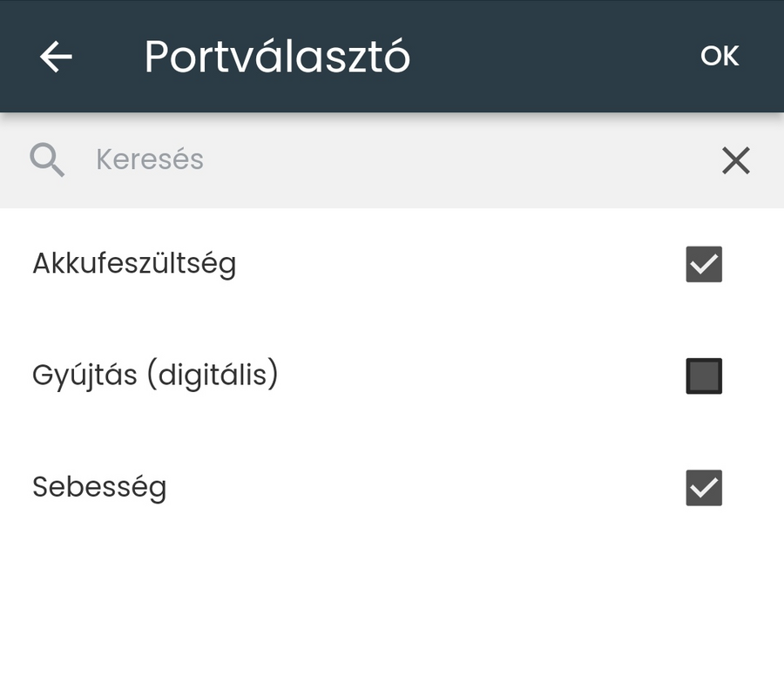
Task: Click the clear icon beside the search input
Action: pyautogui.click(x=736, y=160)
